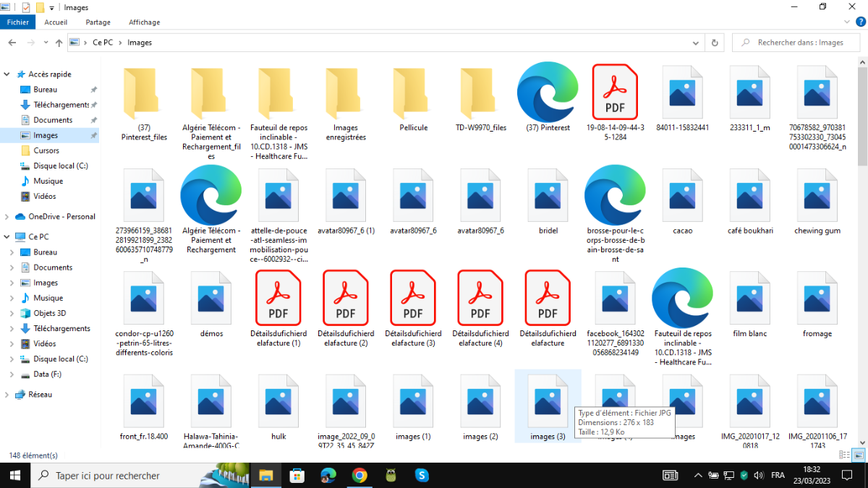The width and height of the screenshot is (868, 488).
Task: Click the Up arrow navigation button
Action: [x=59, y=43]
